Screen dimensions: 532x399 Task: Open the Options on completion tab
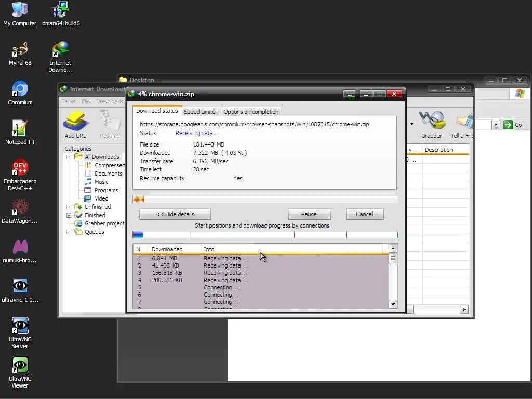click(251, 112)
